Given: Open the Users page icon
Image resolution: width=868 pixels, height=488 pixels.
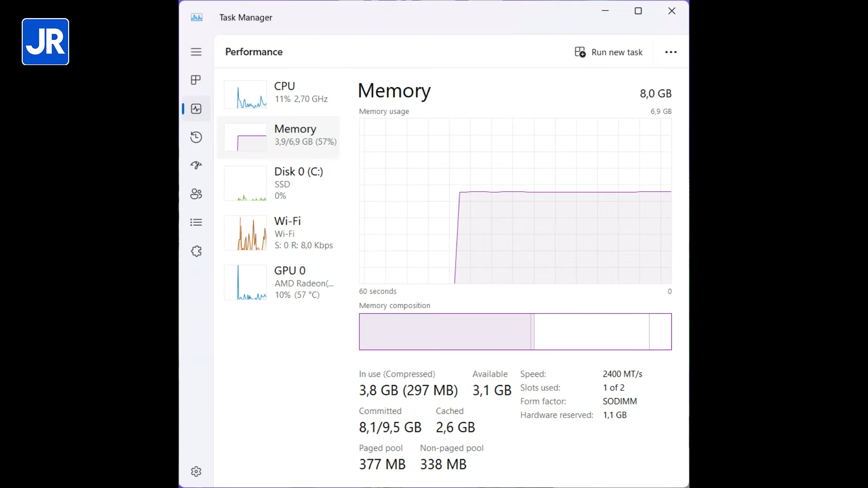Looking at the screenshot, I should tap(196, 194).
